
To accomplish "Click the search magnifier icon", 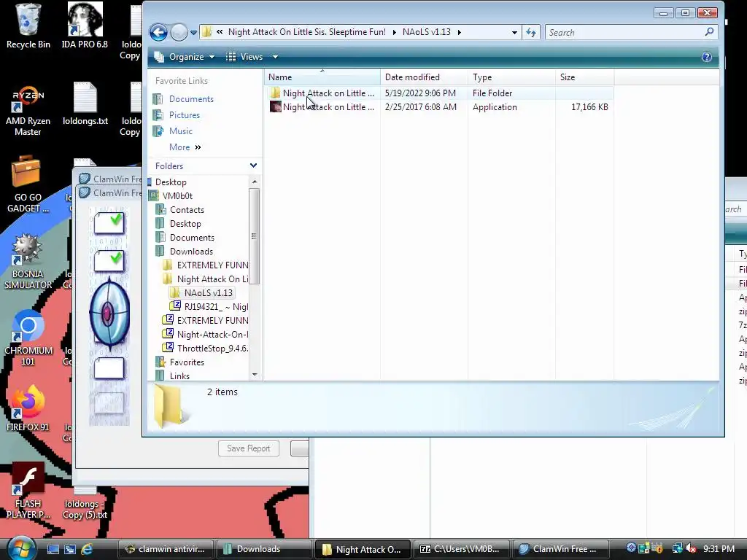I will (x=709, y=32).
